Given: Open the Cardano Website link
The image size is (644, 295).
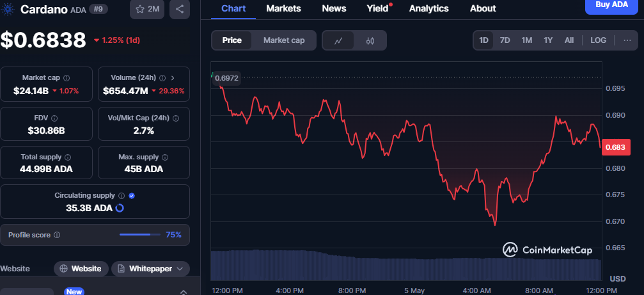Looking at the screenshot, I should [81, 269].
